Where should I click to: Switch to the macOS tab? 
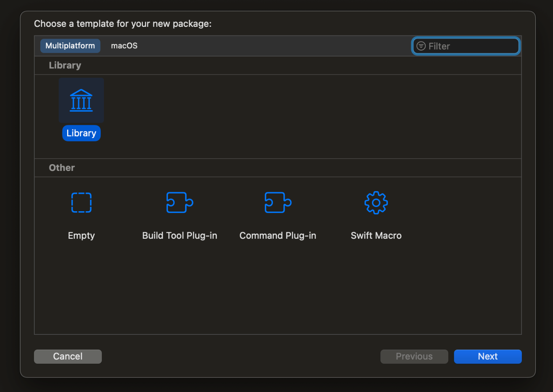[124, 46]
